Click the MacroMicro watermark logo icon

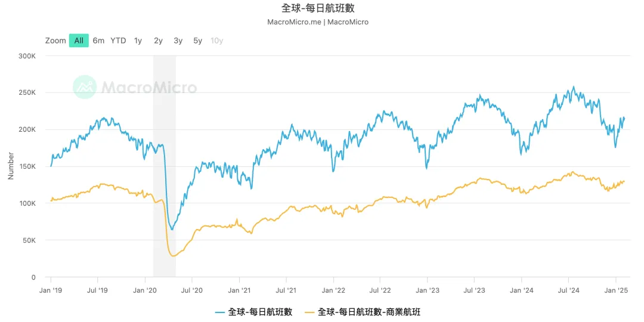click(x=85, y=87)
